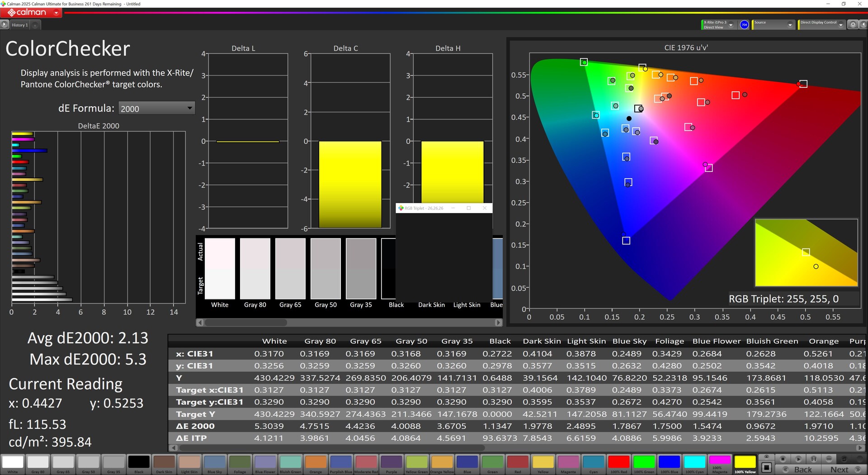Viewport: 868px width, 475px height.
Task: Click the blue 704 meter mode badge
Action: click(744, 25)
